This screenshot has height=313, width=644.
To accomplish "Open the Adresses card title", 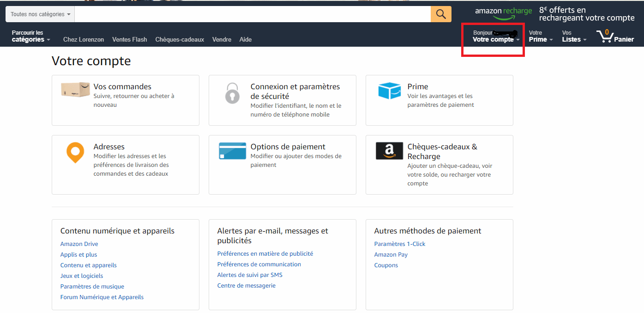I will click(x=109, y=147).
